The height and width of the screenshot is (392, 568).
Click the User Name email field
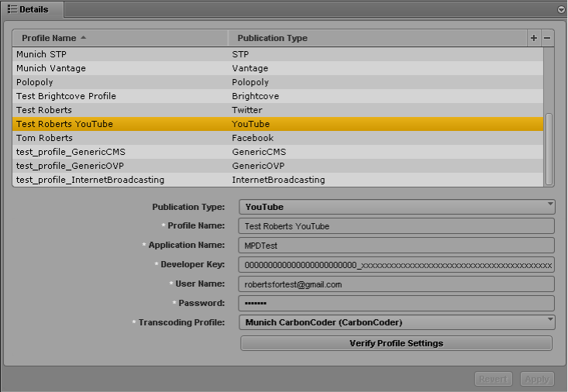pos(398,284)
